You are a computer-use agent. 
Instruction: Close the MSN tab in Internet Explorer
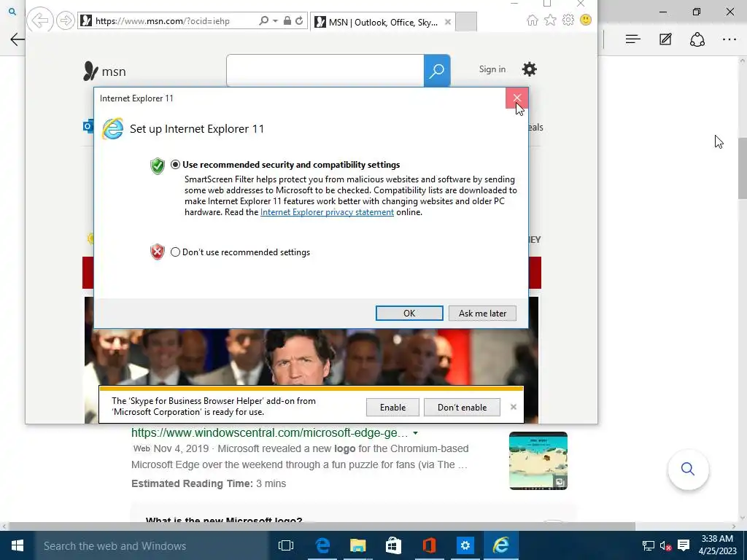click(x=448, y=22)
